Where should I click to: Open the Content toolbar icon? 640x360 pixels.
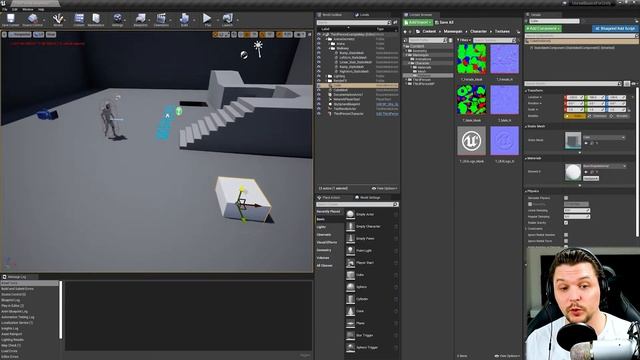[79, 20]
